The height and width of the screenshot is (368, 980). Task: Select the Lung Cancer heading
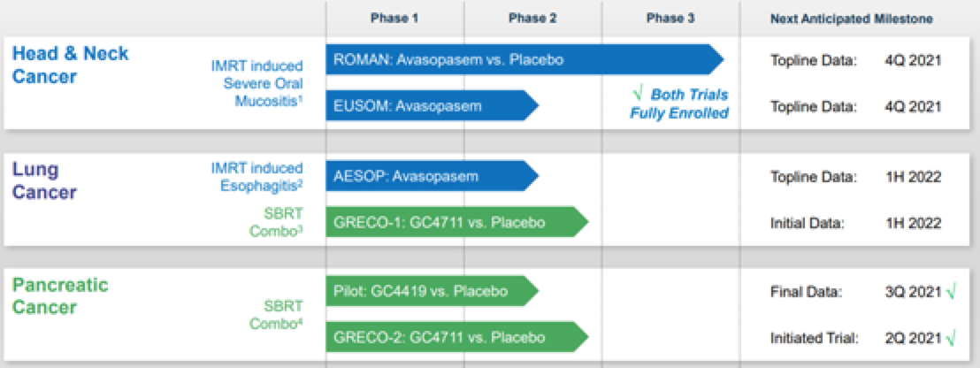tap(44, 181)
